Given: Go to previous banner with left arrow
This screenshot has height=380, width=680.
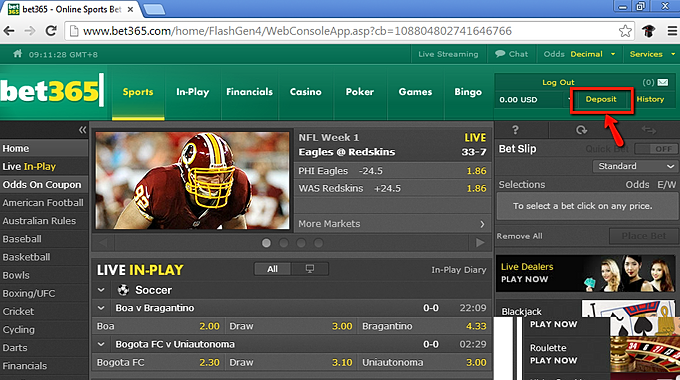Looking at the screenshot, I should coord(103,243).
